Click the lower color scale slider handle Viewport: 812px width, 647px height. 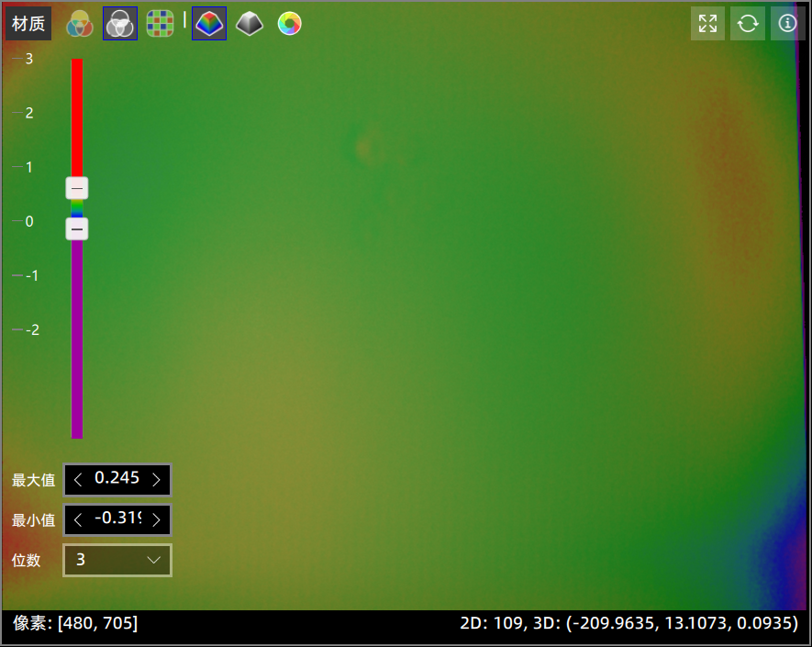77,229
